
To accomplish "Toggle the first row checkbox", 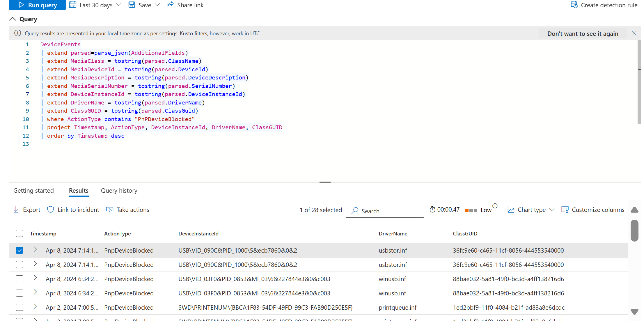I will (x=19, y=250).
